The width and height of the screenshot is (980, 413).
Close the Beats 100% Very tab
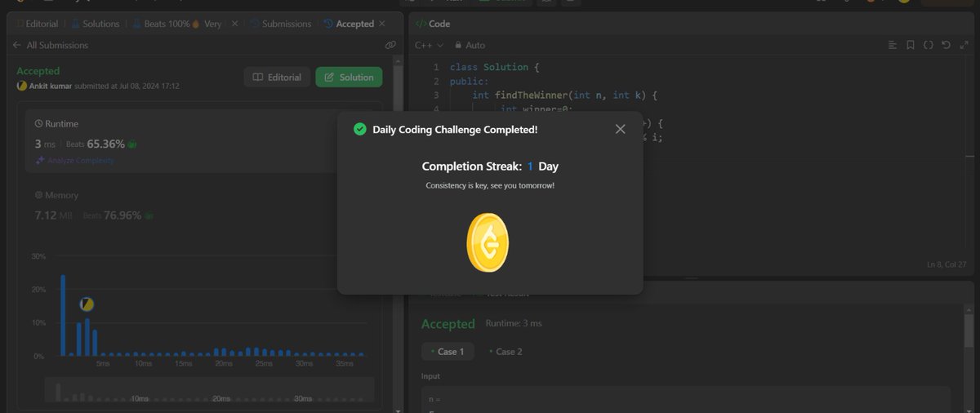(x=235, y=24)
